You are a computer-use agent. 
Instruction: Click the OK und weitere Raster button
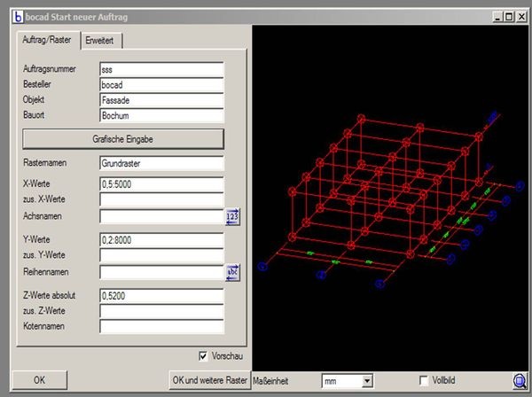click(209, 380)
